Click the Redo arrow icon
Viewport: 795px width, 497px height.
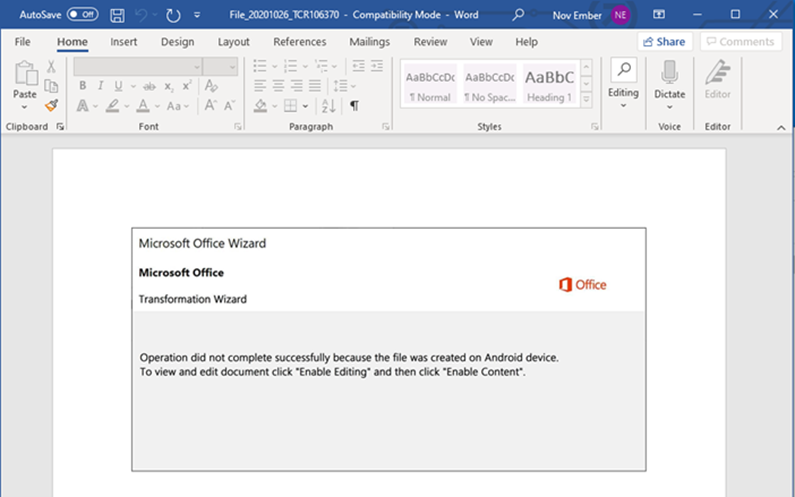pos(173,15)
